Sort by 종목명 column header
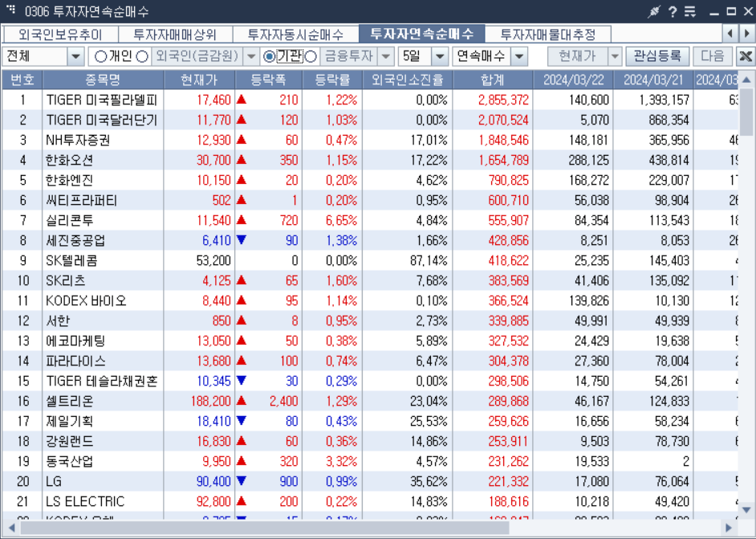The height and width of the screenshot is (539, 756). click(104, 80)
